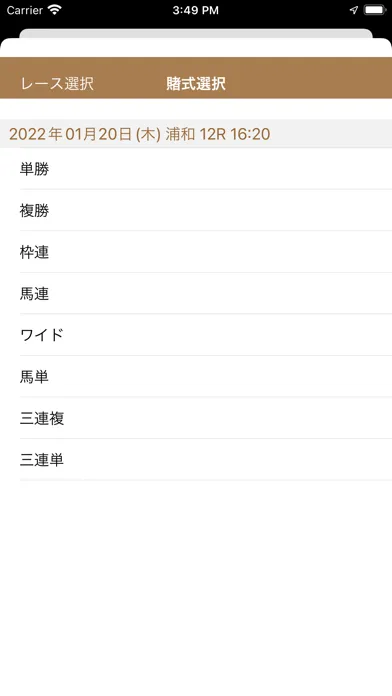Tap the Carrier label in status bar
Viewport: 392px width, 696px height.
25,10
